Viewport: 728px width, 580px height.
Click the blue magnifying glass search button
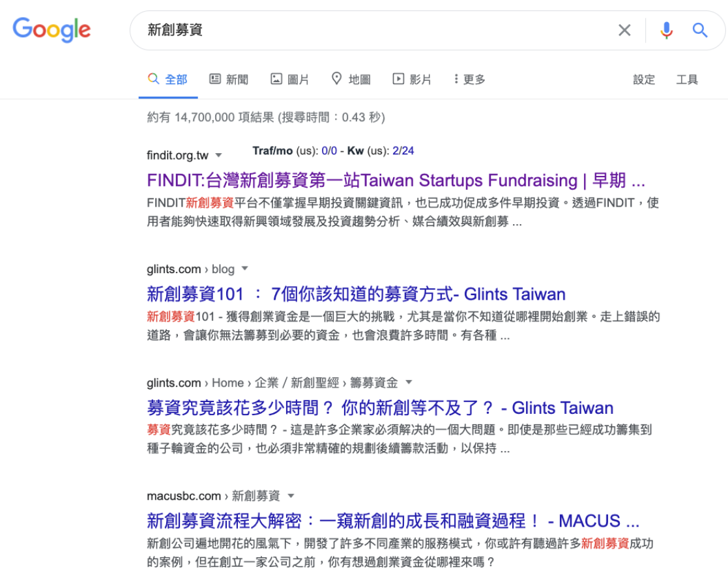point(700,30)
